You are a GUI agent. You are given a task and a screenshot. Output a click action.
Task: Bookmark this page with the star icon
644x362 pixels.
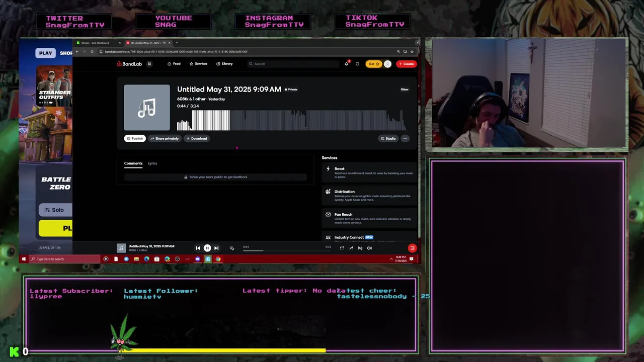[412, 51]
